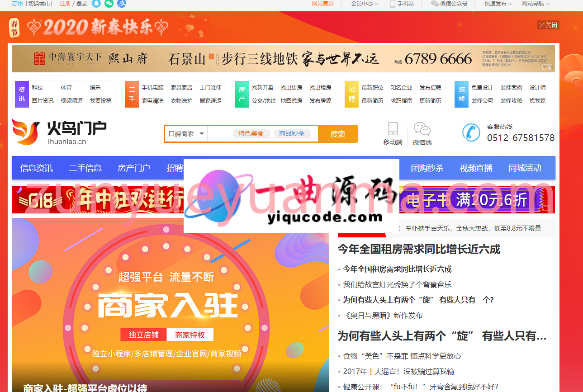Open 图片资讯 link
The image size is (583, 392).
point(43,101)
